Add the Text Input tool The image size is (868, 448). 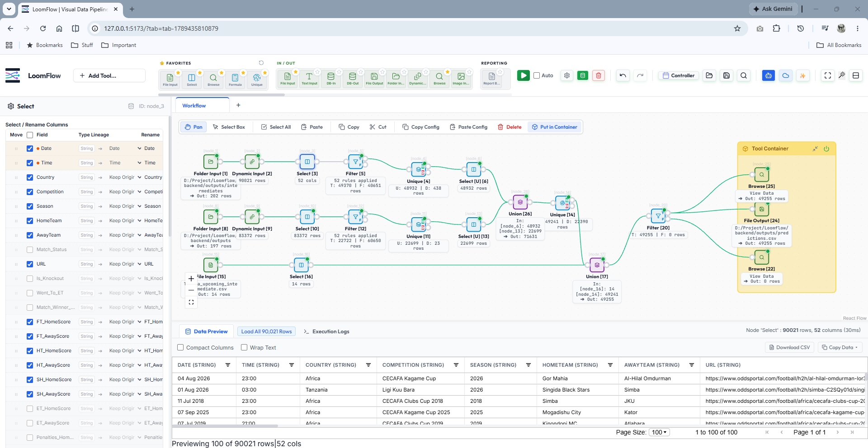click(309, 79)
